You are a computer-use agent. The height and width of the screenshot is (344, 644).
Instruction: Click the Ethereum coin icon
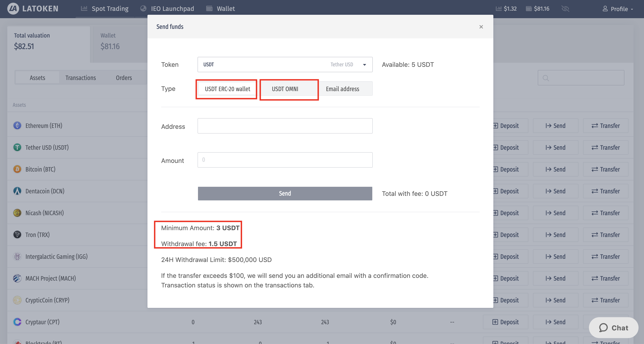[17, 126]
